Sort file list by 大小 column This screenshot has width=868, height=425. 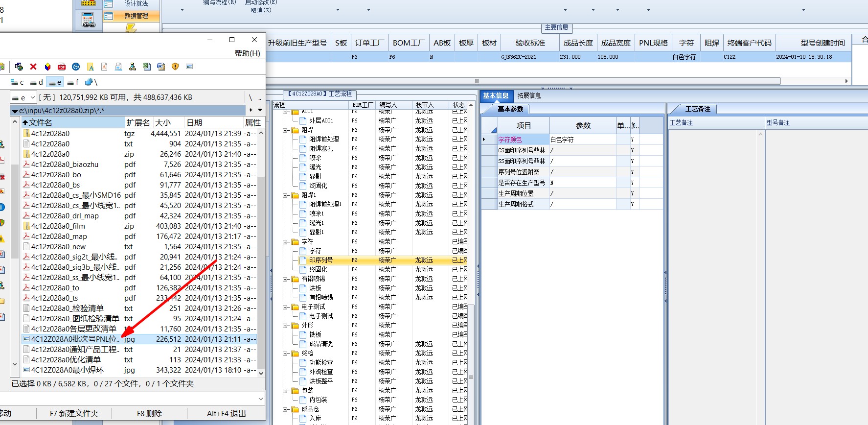(x=169, y=122)
